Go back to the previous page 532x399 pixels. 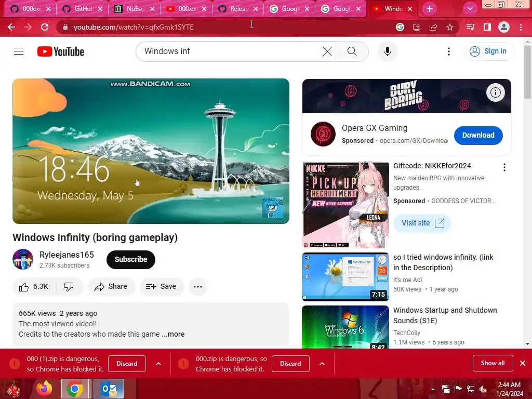(11, 27)
